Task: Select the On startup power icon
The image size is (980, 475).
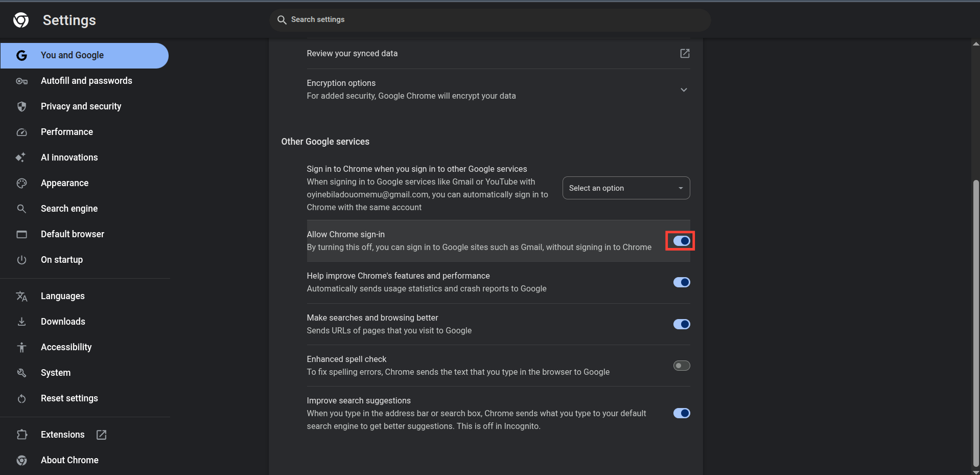Action: [x=21, y=260]
